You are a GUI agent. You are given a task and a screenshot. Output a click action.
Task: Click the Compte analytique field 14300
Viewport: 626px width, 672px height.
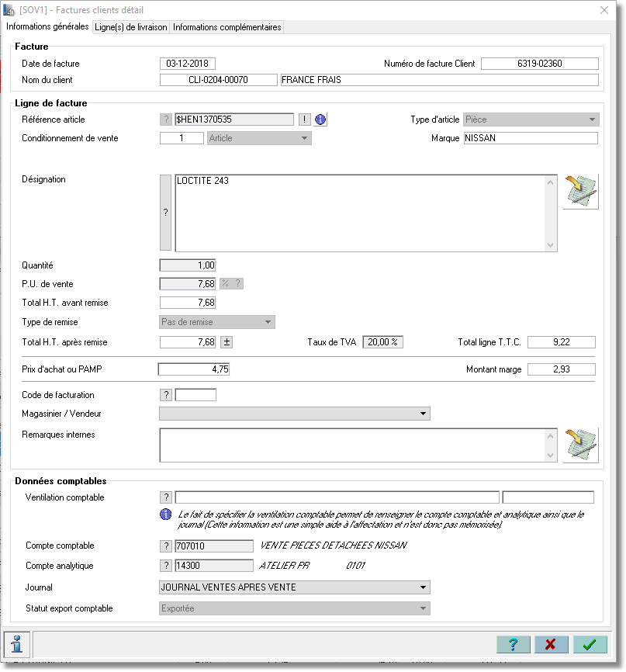click(214, 566)
